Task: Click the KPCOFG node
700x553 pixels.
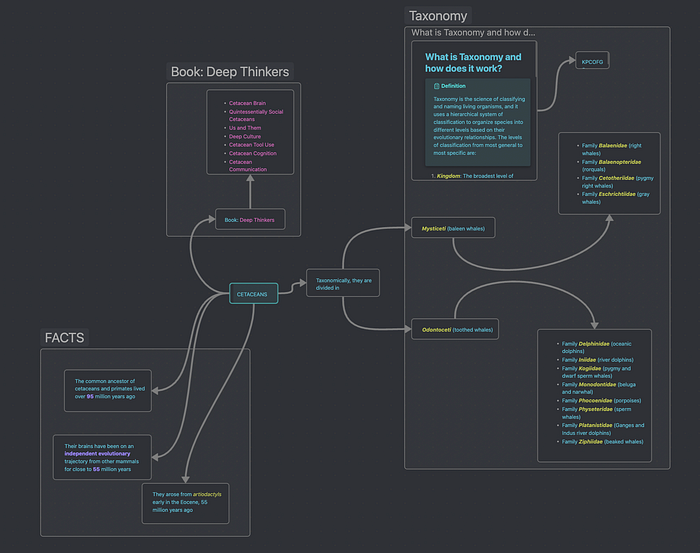Action: point(592,62)
